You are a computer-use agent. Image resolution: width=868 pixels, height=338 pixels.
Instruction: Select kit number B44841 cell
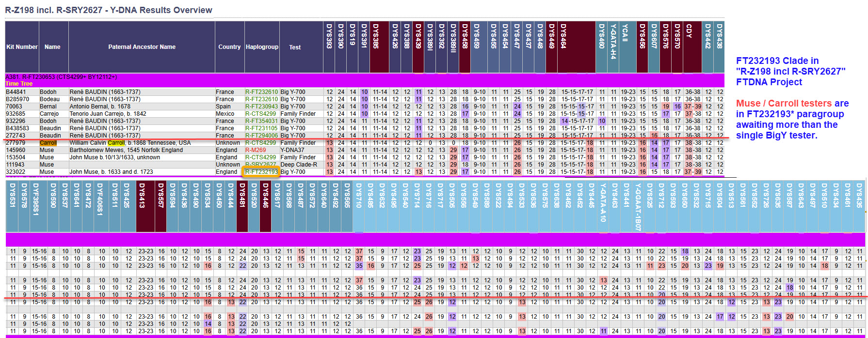[x=16, y=92]
